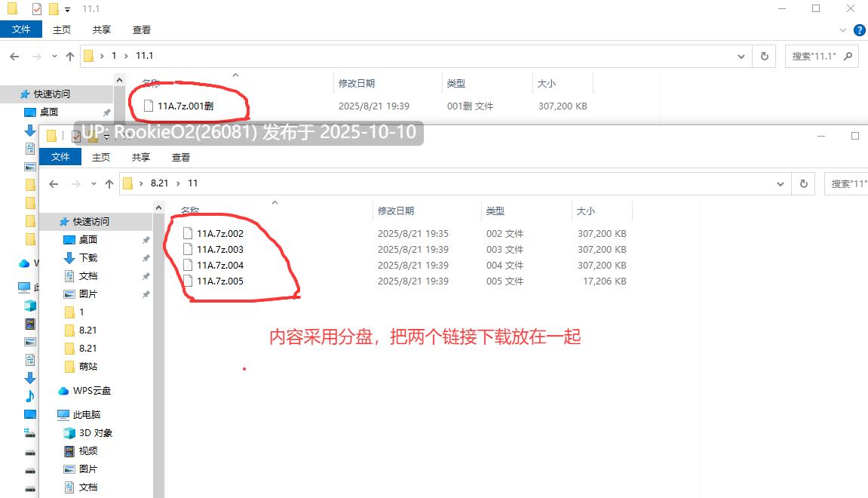The image size is (868, 498).
Task: Open recent locations dropdown in 11 window
Action: point(94,184)
